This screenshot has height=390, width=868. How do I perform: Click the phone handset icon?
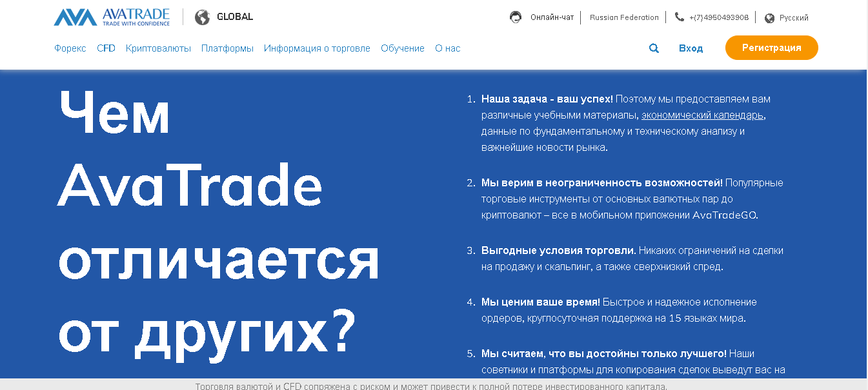click(680, 17)
